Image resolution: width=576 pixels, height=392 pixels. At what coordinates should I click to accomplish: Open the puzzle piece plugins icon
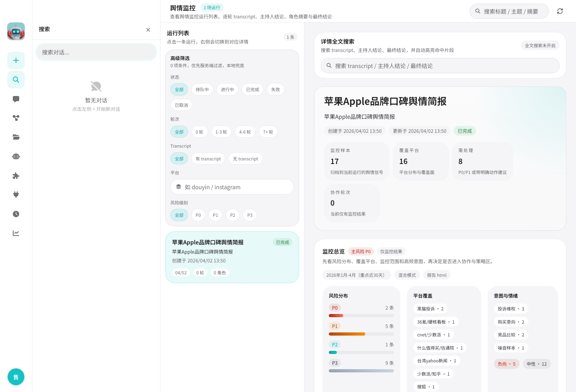tap(16, 176)
